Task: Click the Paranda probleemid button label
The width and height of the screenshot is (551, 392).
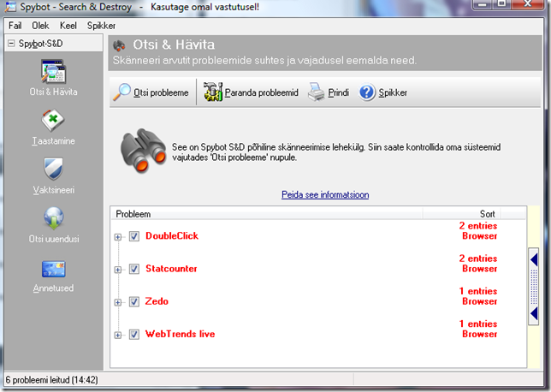Action: 262,92
